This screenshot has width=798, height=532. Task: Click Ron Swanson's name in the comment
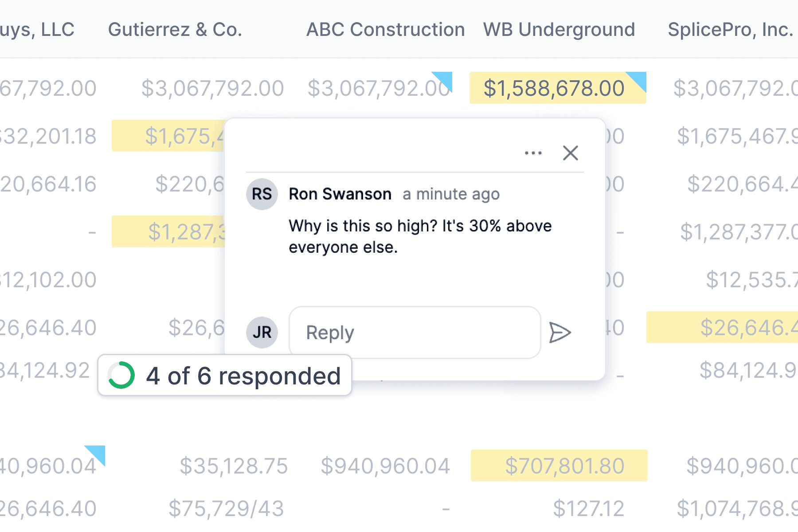(340, 194)
